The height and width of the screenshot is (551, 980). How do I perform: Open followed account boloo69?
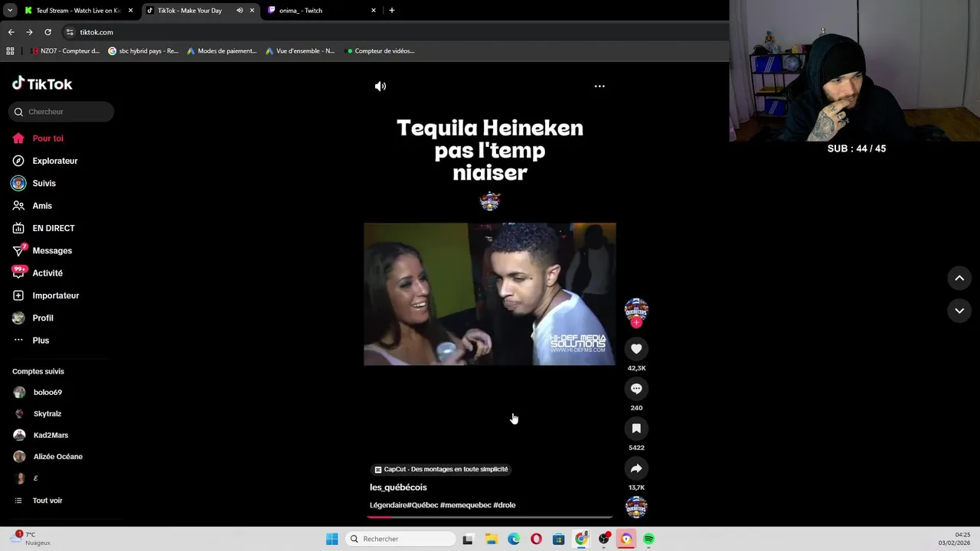(x=38, y=393)
